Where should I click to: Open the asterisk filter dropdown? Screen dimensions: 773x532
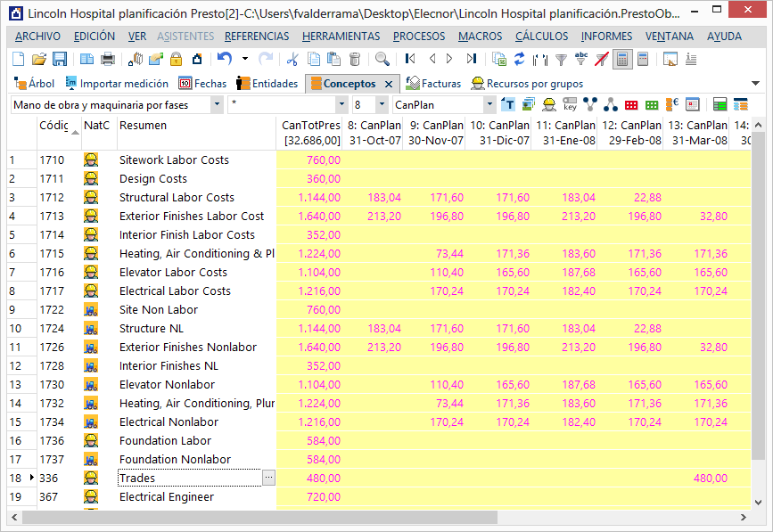[341, 105]
